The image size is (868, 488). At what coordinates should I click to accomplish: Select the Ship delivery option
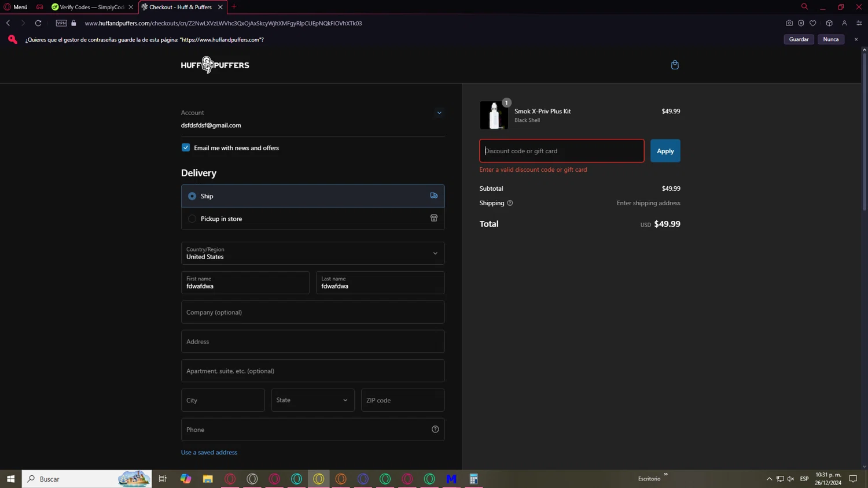click(192, 196)
